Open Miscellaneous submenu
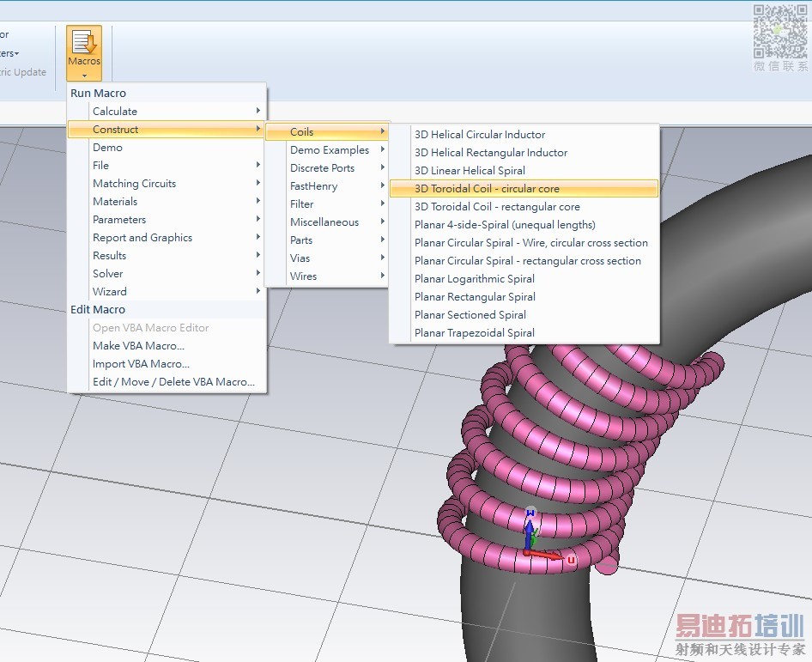 click(326, 222)
